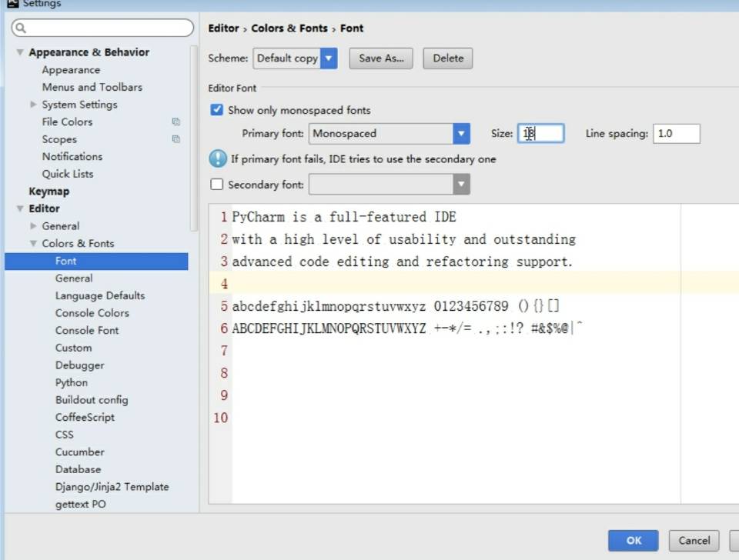Click the copy icon beside File Colors
Screen dimensions: 739x560
coord(176,122)
